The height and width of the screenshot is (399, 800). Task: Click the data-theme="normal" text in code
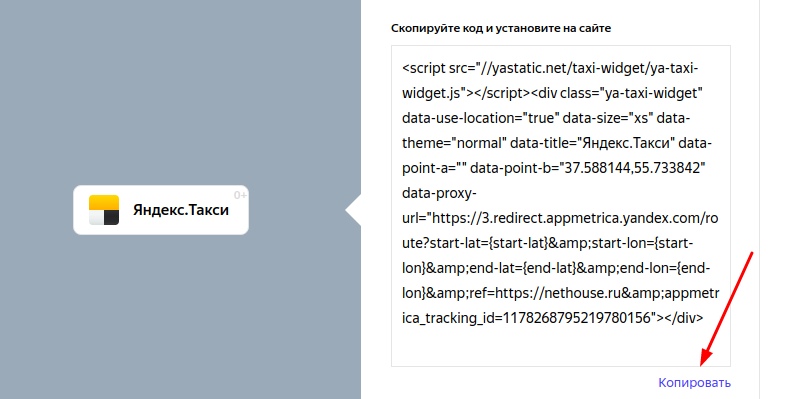click(455, 143)
